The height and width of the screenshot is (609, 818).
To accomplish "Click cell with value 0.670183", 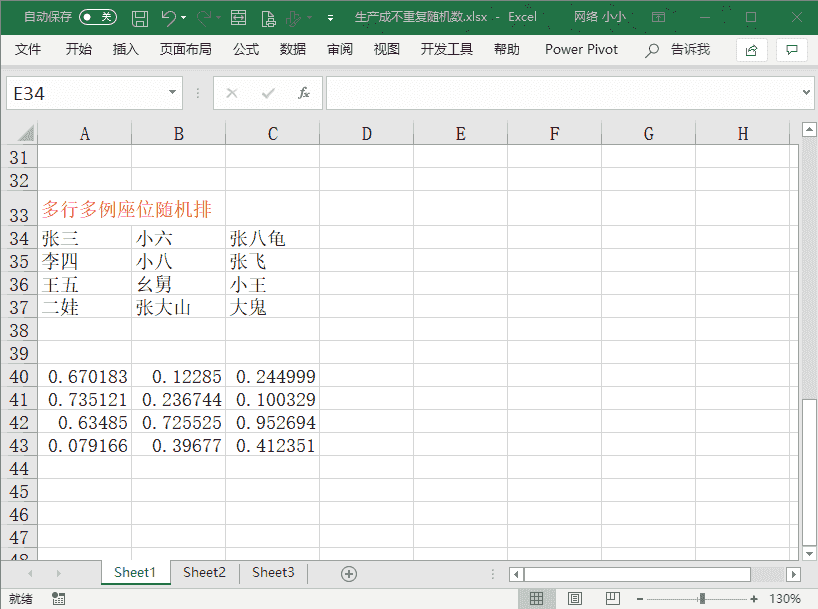I will pos(85,376).
